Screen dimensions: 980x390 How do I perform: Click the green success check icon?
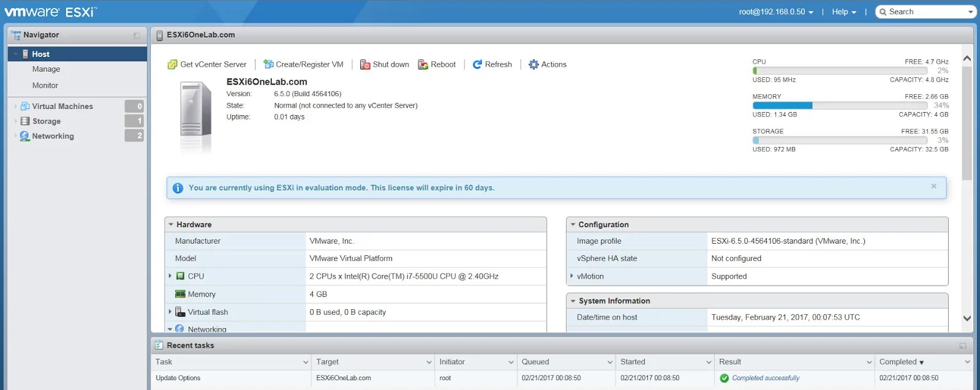coord(725,378)
